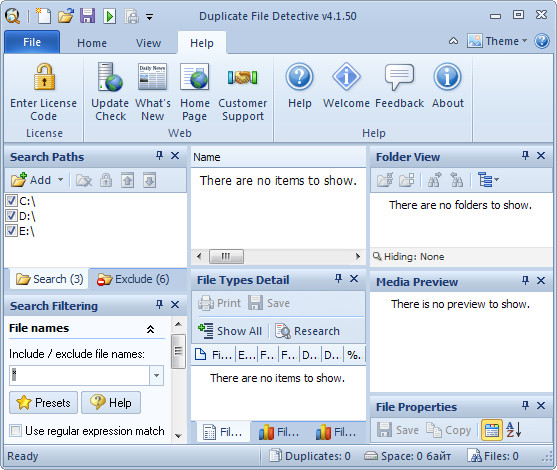Viewport: 557px width, 470px height.
Task: Uncheck the D:\ search path
Action: (x=11, y=216)
